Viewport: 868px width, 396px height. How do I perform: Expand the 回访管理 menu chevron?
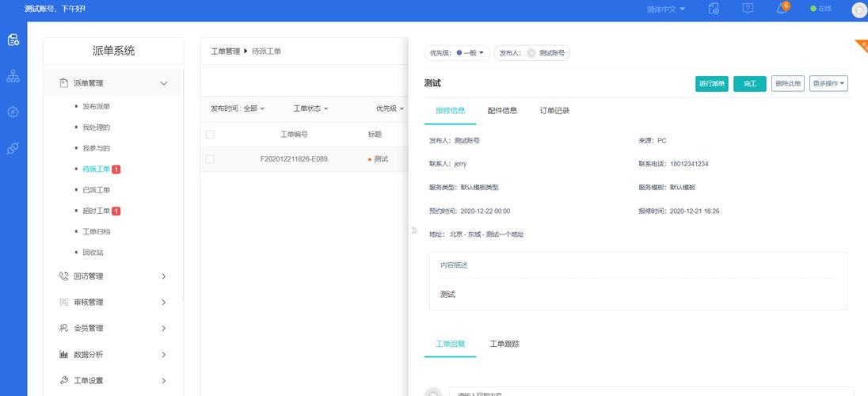pyautogui.click(x=163, y=276)
